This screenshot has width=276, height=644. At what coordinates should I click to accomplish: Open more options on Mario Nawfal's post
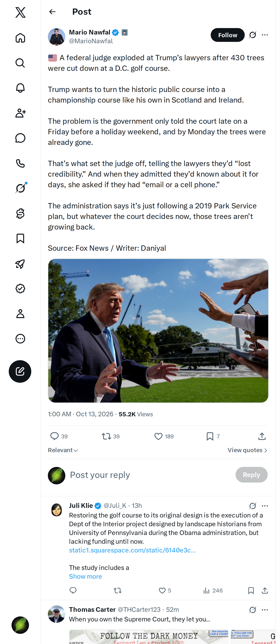click(x=265, y=35)
